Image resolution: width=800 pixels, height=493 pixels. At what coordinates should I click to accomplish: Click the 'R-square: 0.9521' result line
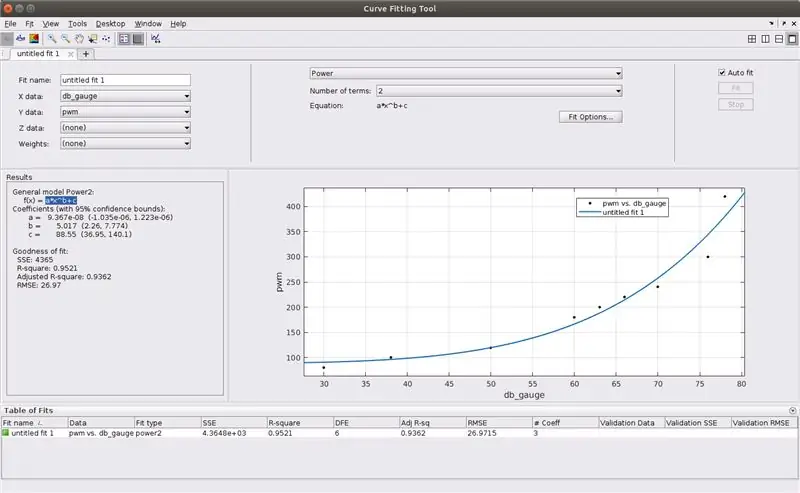pyautogui.click(x=47, y=268)
